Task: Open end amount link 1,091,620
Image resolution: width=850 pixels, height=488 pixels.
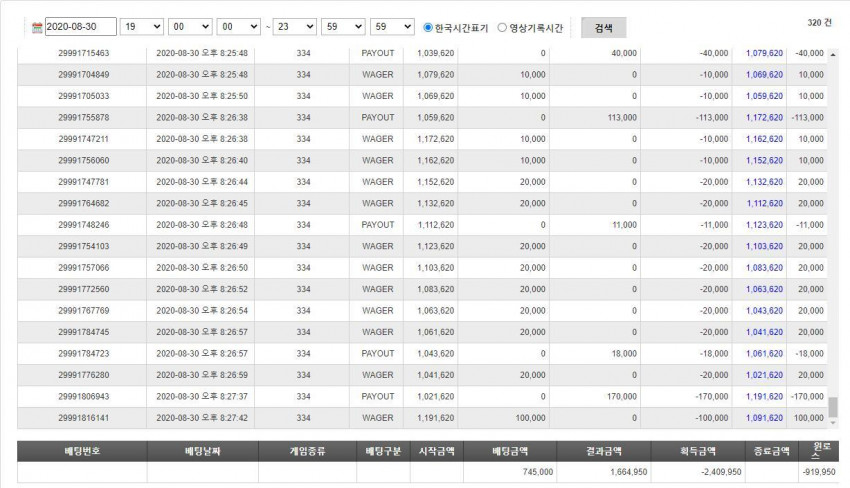Action: (x=764, y=418)
